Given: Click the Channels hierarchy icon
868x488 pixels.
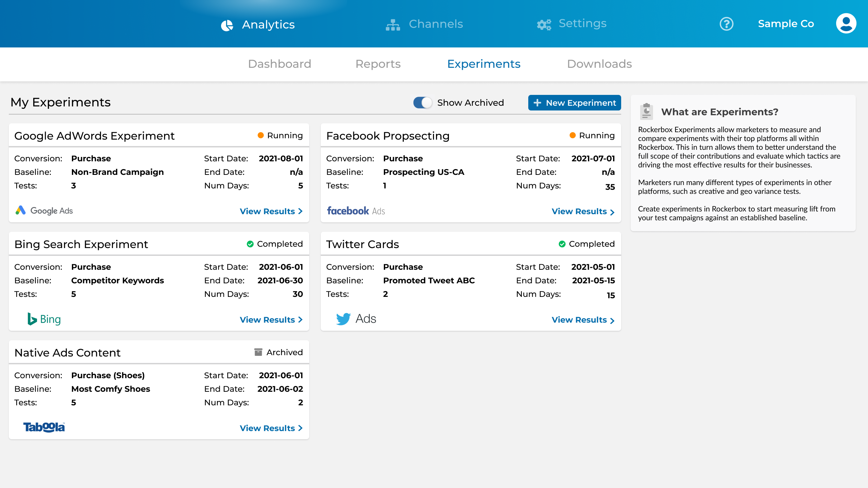Looking at the screenshot, I should [x=393, y=25].
